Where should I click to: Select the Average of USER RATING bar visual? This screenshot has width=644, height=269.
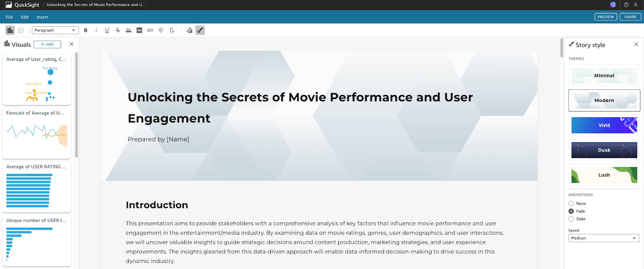[37, 187]
